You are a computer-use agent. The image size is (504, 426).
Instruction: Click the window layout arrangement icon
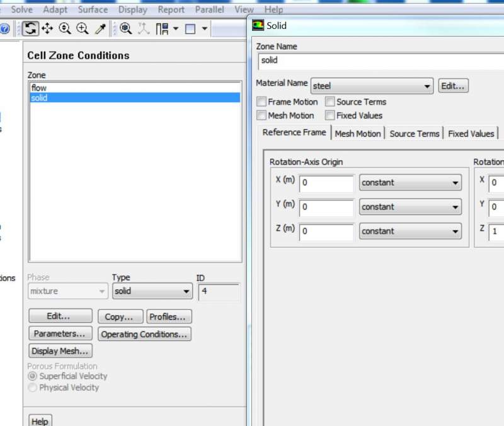click(162, 28)
